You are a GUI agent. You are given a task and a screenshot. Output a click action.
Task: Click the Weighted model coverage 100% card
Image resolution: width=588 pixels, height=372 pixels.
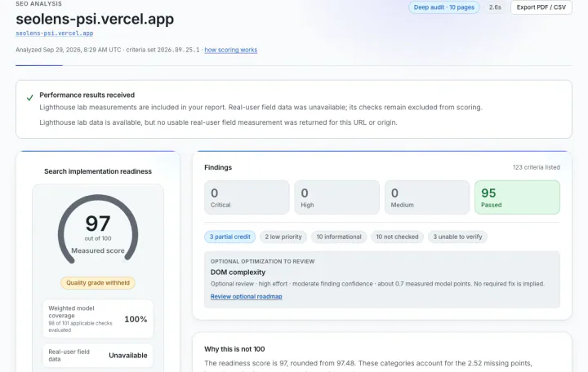[x=98, y=319]
